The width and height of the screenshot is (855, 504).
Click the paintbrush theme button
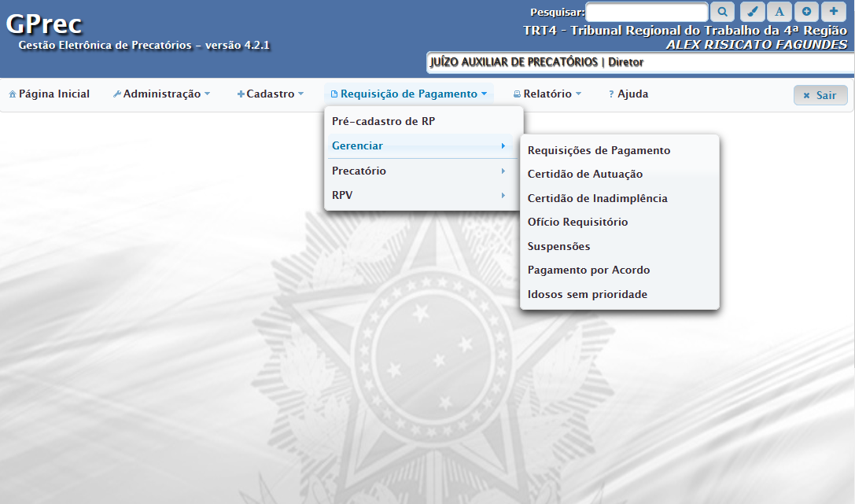point(753,12)
